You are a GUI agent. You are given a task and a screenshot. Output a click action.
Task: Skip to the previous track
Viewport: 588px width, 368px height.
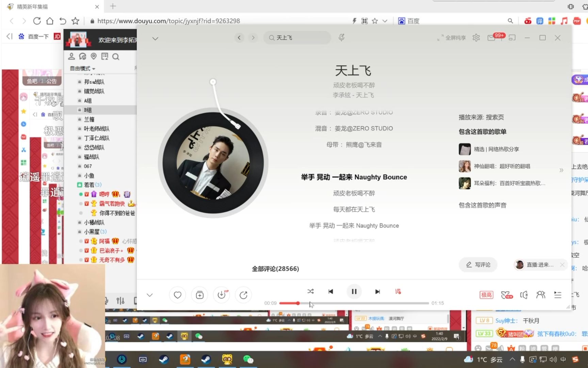(x=331, y=292)
